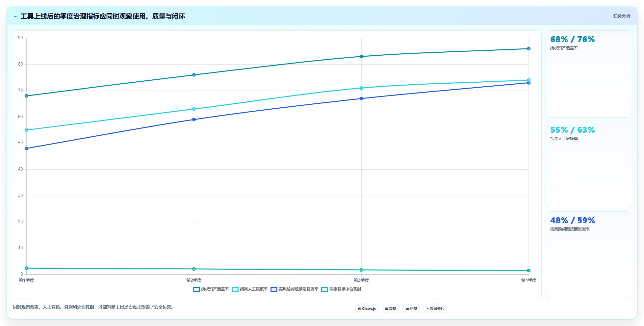The image size is (644, 326).
Task: Toggle 误报复核中位耗时 legend swatch
Action: 324,289
